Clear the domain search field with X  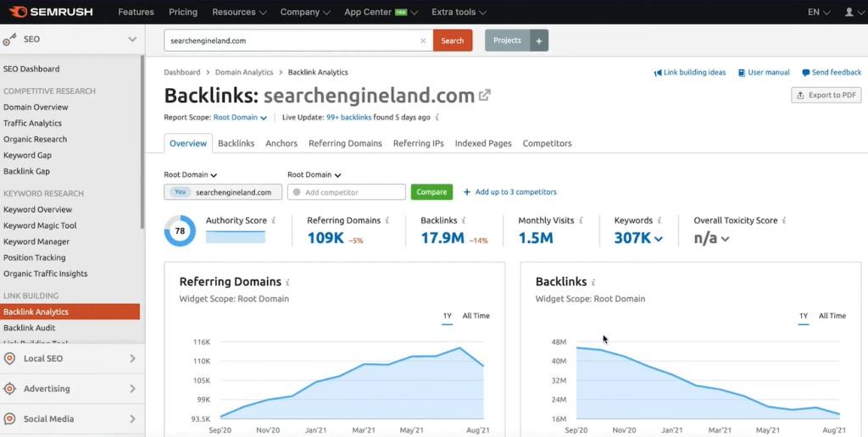coord(423,41)
